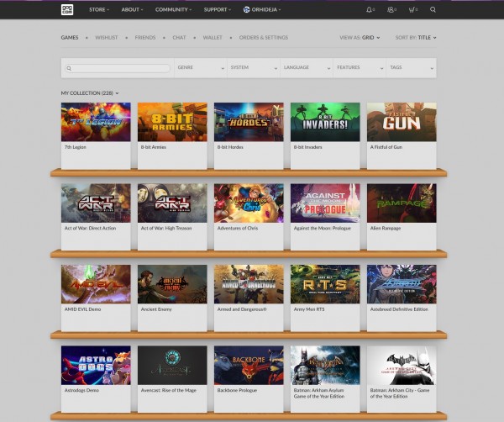Expand MY COLLECTION (228) dropdown
Viewport: 504px width, 422px height.
(x=90, y=93)
